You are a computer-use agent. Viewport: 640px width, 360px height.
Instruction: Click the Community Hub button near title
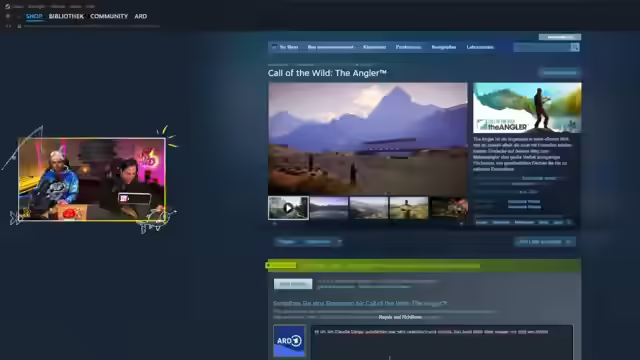coord(559,73)
